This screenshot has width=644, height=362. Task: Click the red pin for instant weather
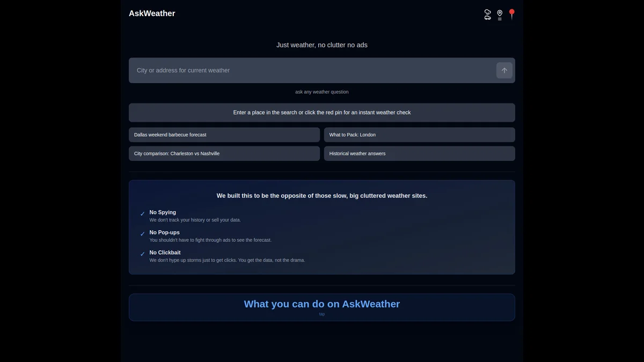(511, 14)
